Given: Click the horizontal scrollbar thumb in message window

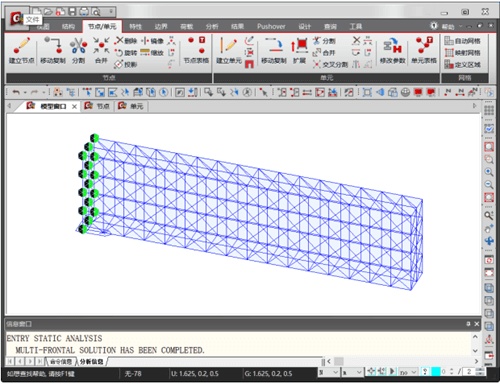Looking at the screenshot, I should [x=339, y=361].
